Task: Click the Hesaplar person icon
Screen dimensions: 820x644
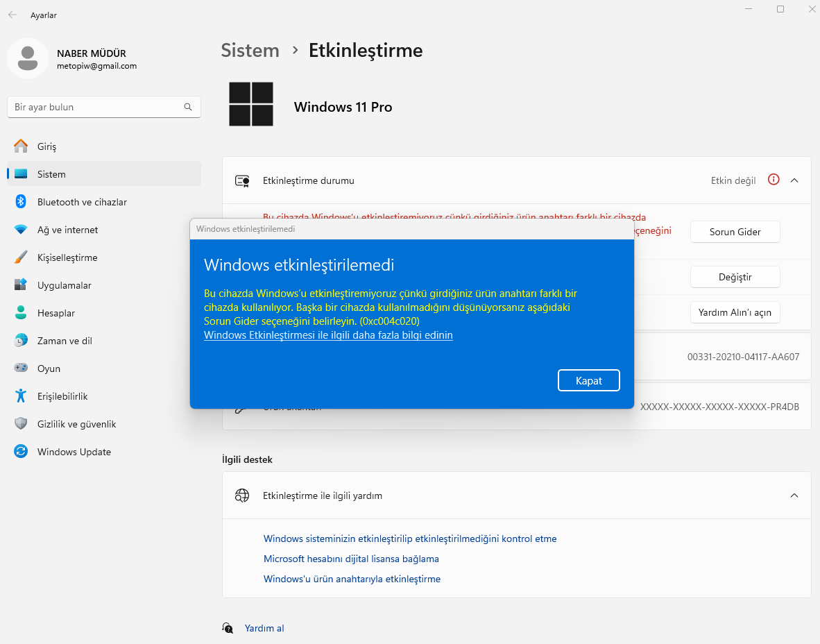Action: point(21,312)
